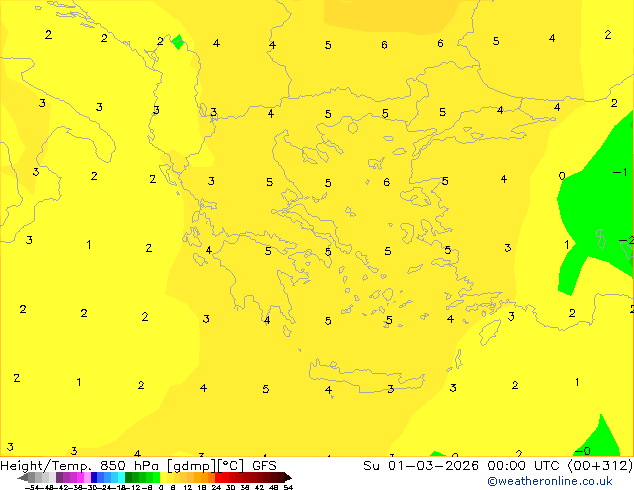
Task: Pick the dark purple swatch in the legend
Action: (x=59, y=477)
